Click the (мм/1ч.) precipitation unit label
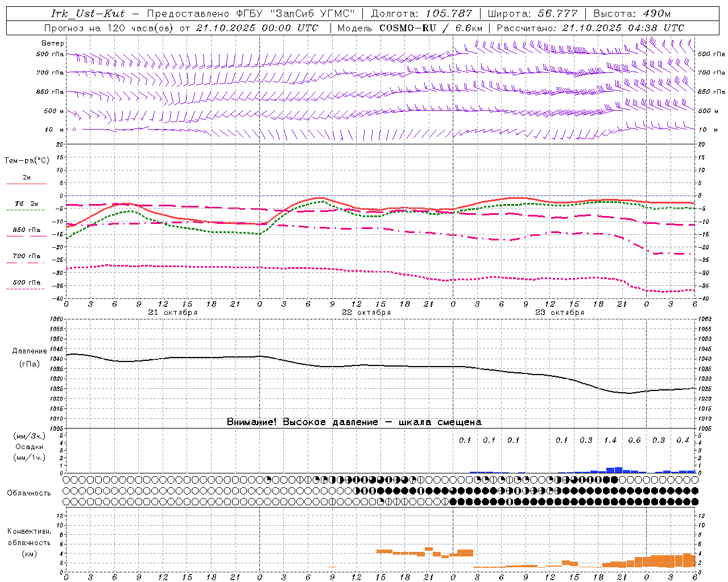The image size is (728, 582). click(29, 458)
